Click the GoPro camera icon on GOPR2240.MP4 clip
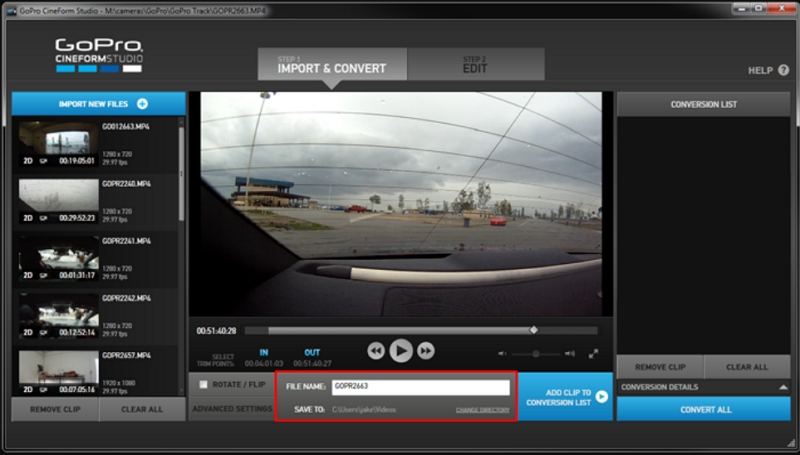 tap(44, 218)
